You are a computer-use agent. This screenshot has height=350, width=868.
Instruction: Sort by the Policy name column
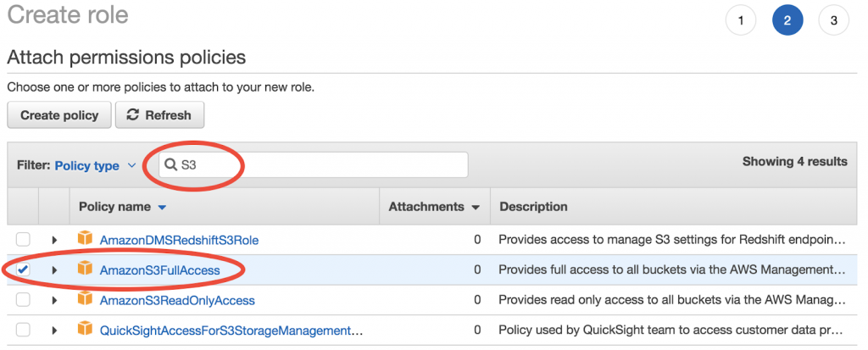[122, 207]
